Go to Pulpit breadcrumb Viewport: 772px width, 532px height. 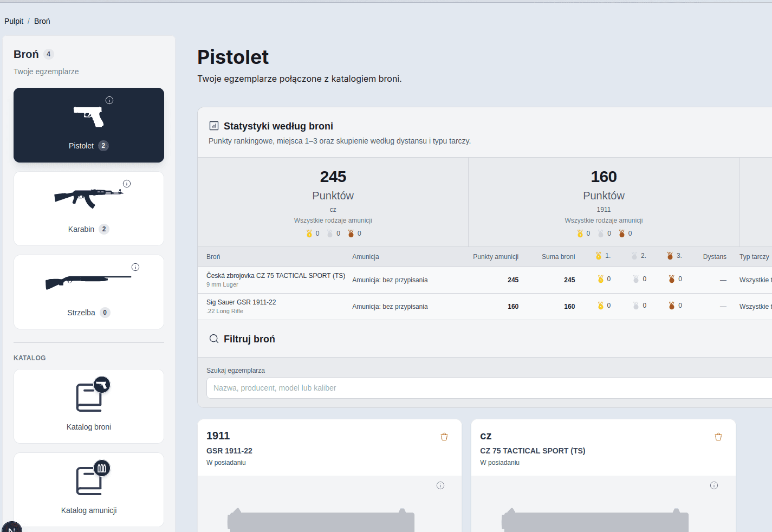pos(14,21)
